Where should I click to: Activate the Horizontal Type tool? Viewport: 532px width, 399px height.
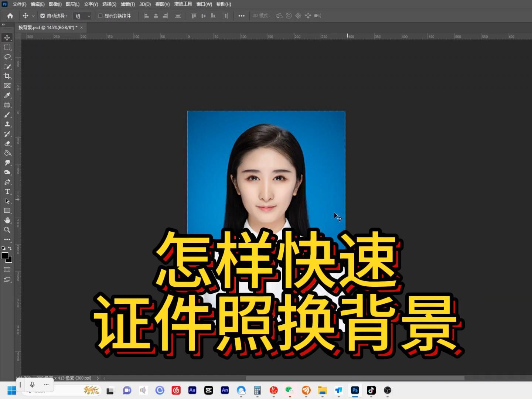click(7, 191)
